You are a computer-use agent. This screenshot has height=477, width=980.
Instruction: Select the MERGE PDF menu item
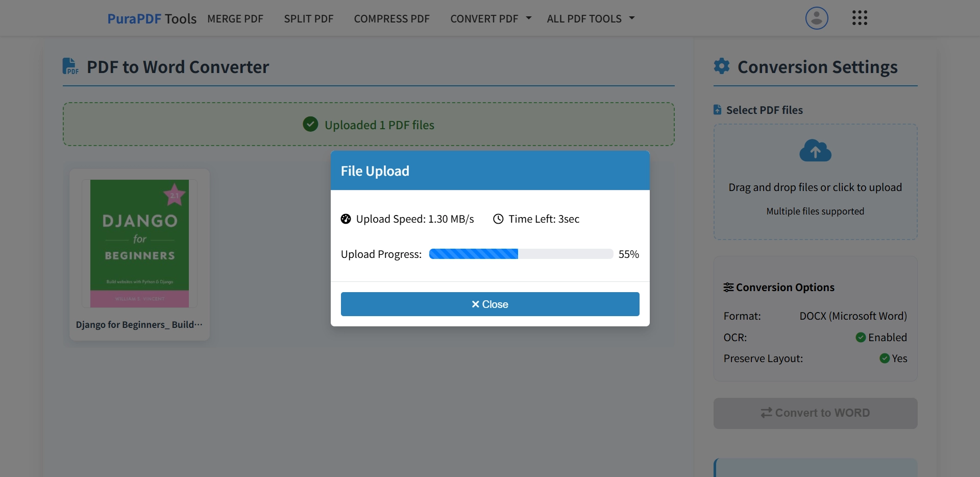coord(235,18)
